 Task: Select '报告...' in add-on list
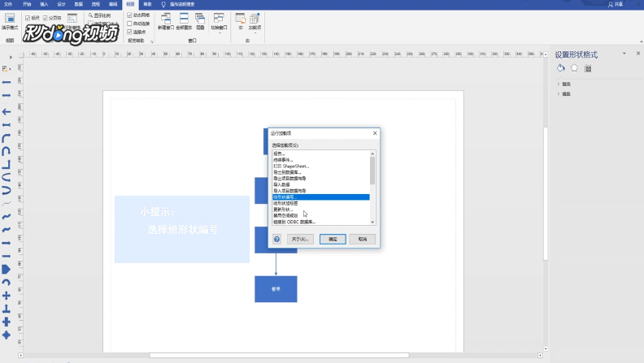tap(279, 153)
